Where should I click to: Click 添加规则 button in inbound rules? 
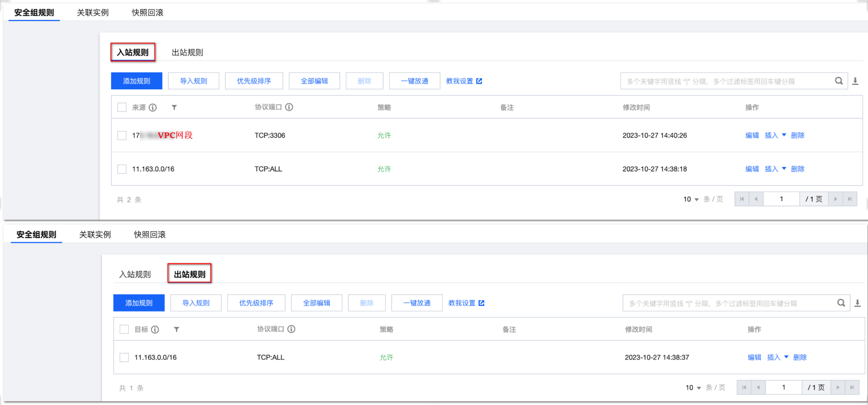136,81
